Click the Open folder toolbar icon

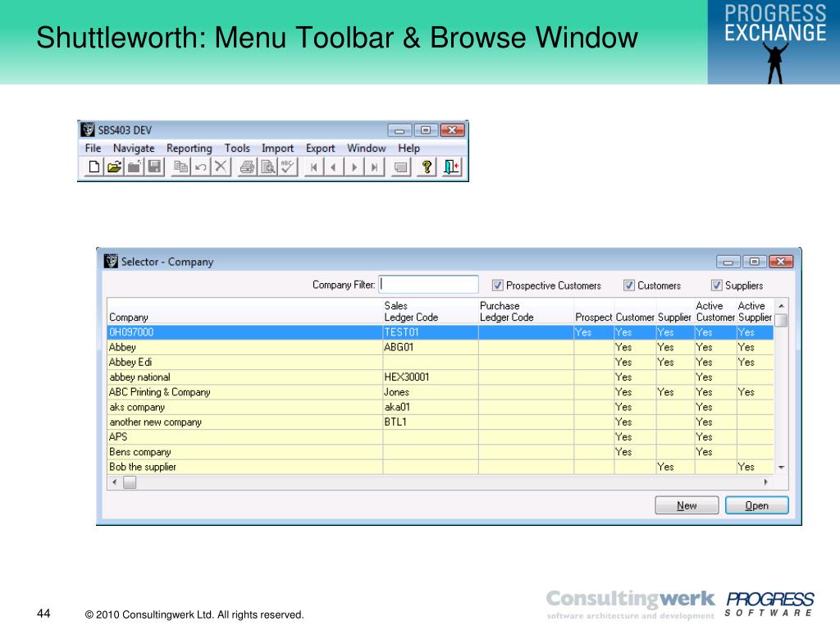114,167
